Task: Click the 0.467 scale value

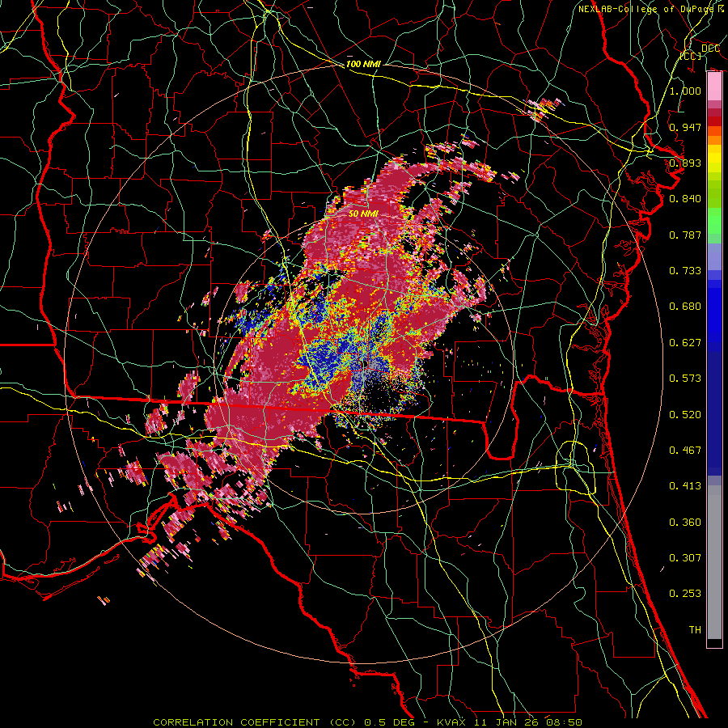Action: tap(685, 451)
